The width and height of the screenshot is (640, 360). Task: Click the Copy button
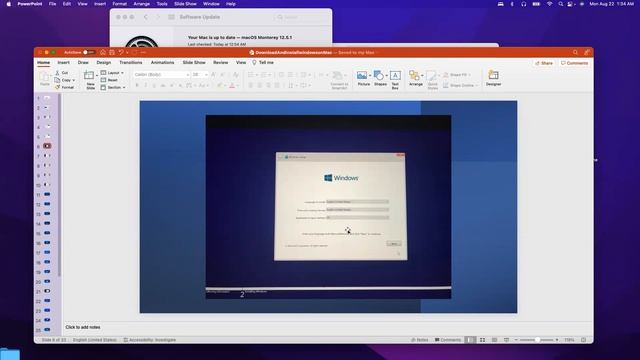tap(63, 80)
